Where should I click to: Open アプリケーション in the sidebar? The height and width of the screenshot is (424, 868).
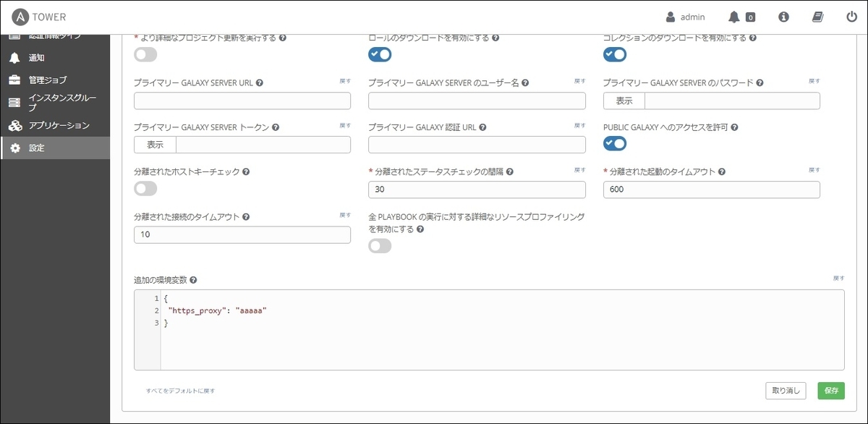pos(55,126)
